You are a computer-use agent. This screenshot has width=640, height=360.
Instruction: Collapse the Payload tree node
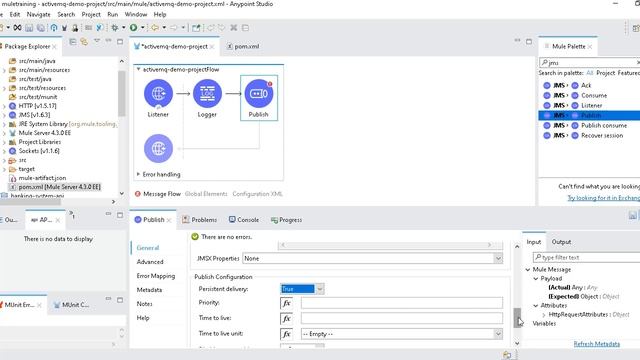click(536, 279)
